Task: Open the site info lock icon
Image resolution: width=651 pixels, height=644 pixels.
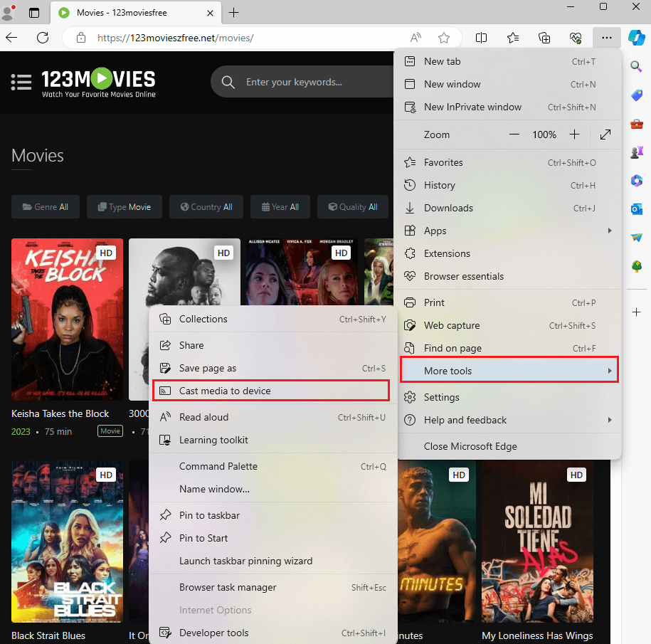Action: [81, 38]
